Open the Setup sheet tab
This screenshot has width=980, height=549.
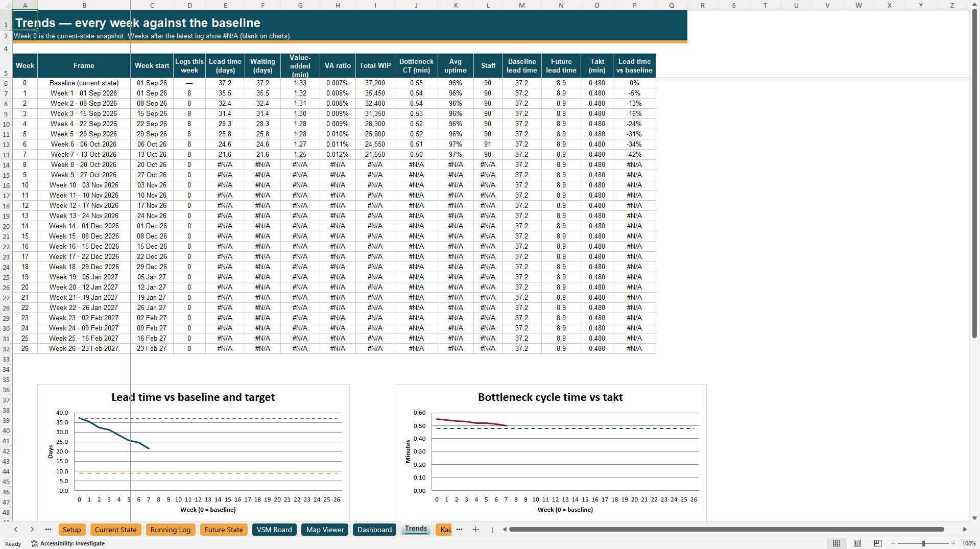pyautogui.click(x=72, y=530)
